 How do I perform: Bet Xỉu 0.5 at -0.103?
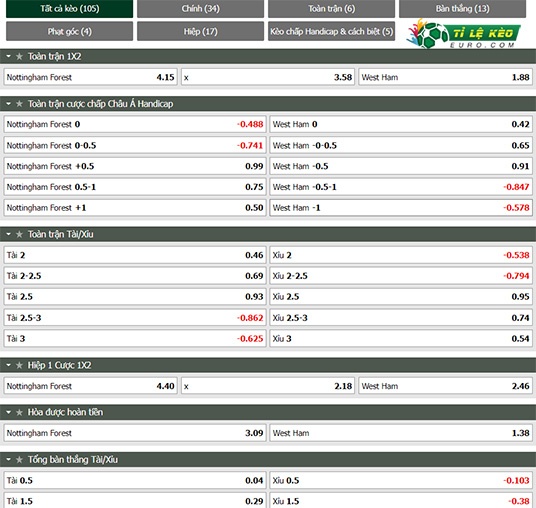coord(401,480)
